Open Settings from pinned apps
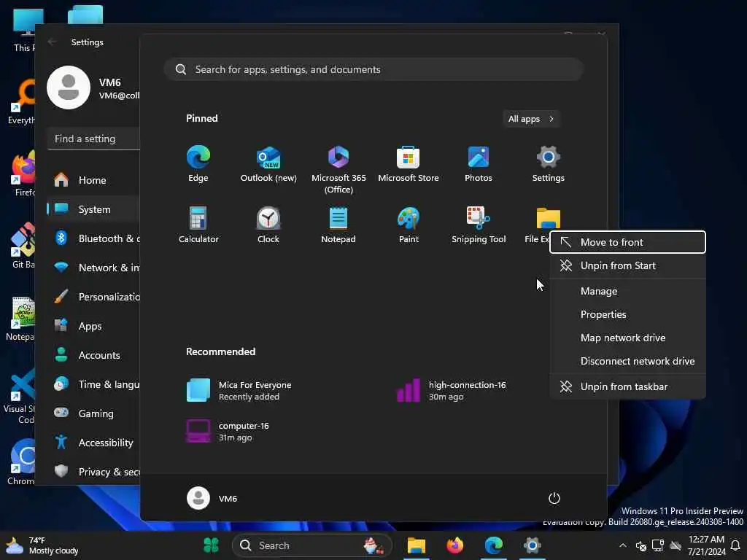 pos(549,164)
